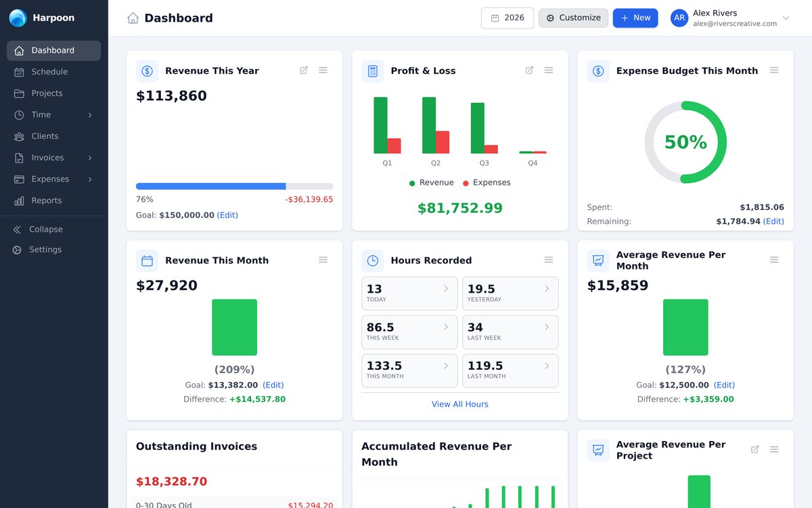Click the Profit & Loss calculator icon

click(372, 71)
